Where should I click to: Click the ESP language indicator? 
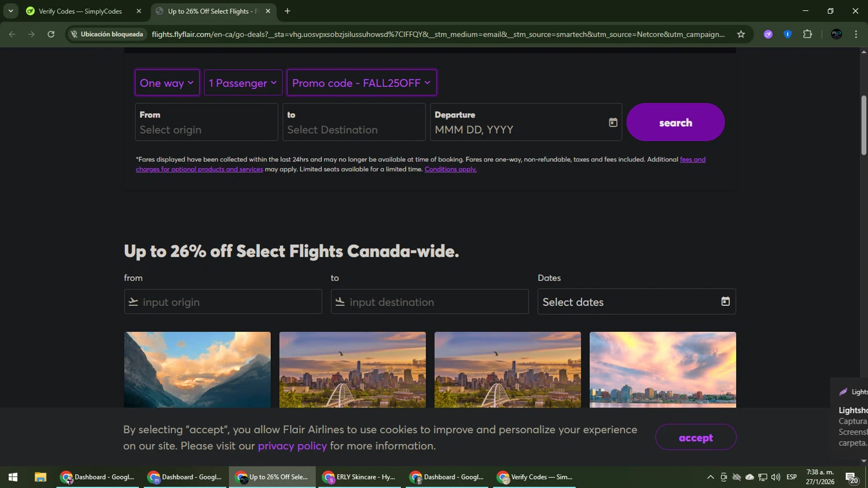792,477
